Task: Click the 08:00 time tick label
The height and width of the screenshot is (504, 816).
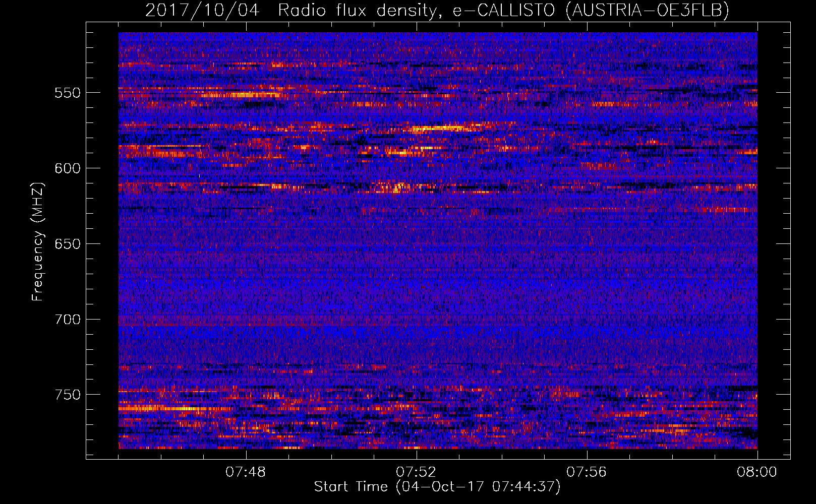Action: (757, 472)
